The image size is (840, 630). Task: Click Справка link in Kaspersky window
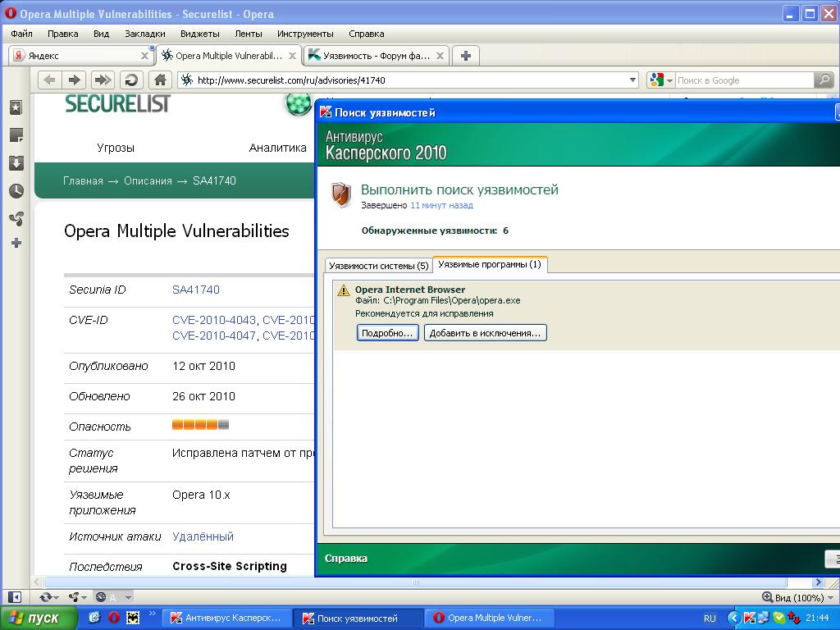coord(346,558)
